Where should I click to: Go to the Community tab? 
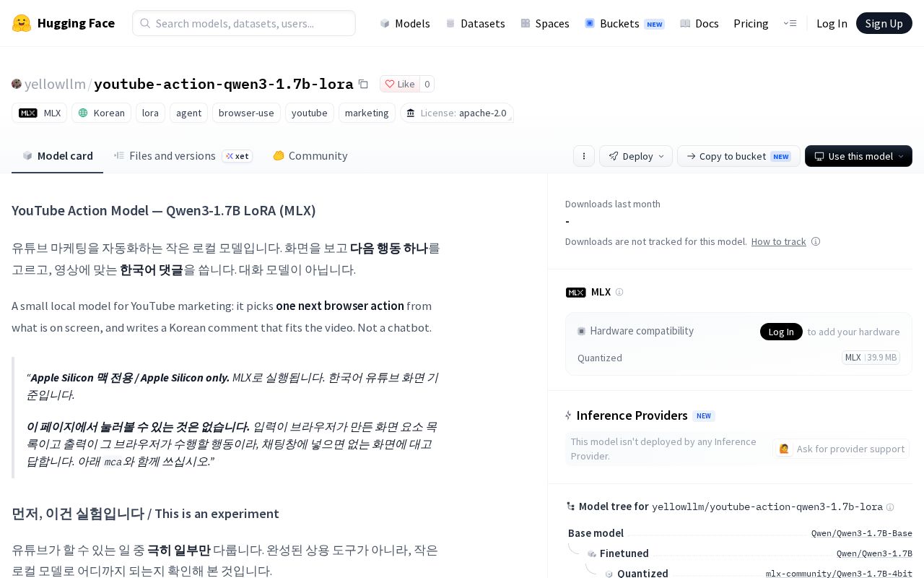[x=310, y=156]
